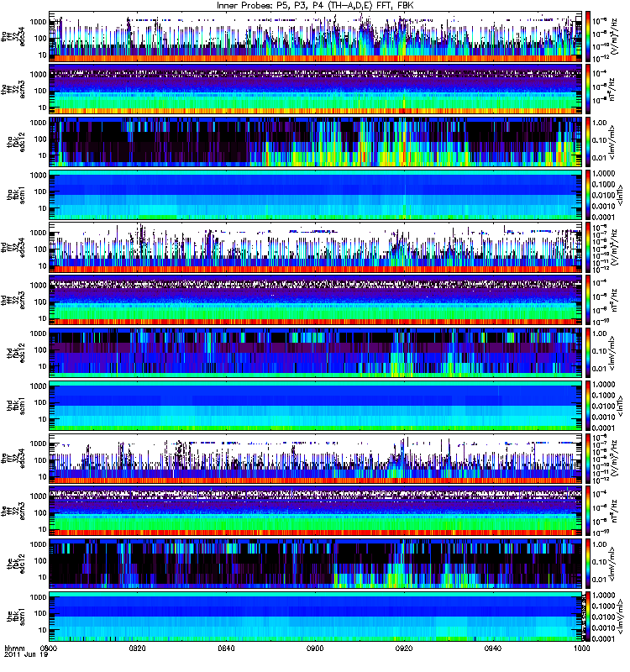Click the 'the fff 32 edc34' panel label
The width and height of the screenshot is (630, 672).
13,459
